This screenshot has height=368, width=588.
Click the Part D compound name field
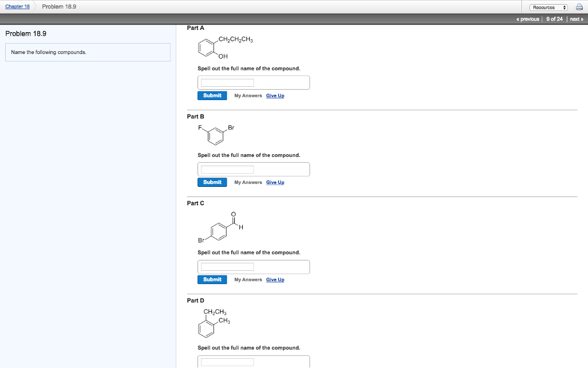[226, 362]
